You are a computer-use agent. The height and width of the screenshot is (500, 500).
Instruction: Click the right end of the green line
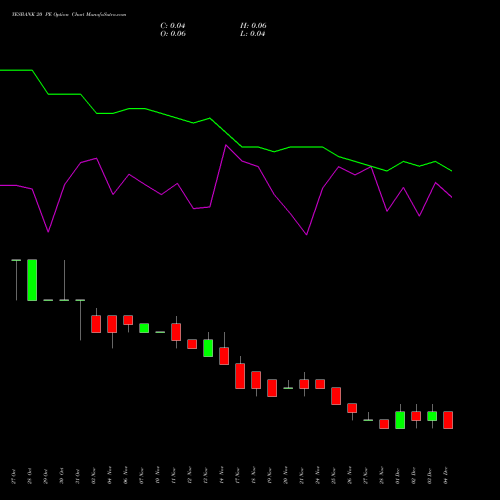pos(451,171)
